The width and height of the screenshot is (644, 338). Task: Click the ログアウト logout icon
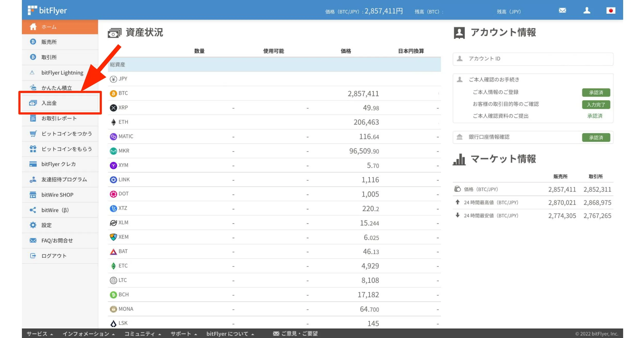pyautogui.click(x=33, y=256)
